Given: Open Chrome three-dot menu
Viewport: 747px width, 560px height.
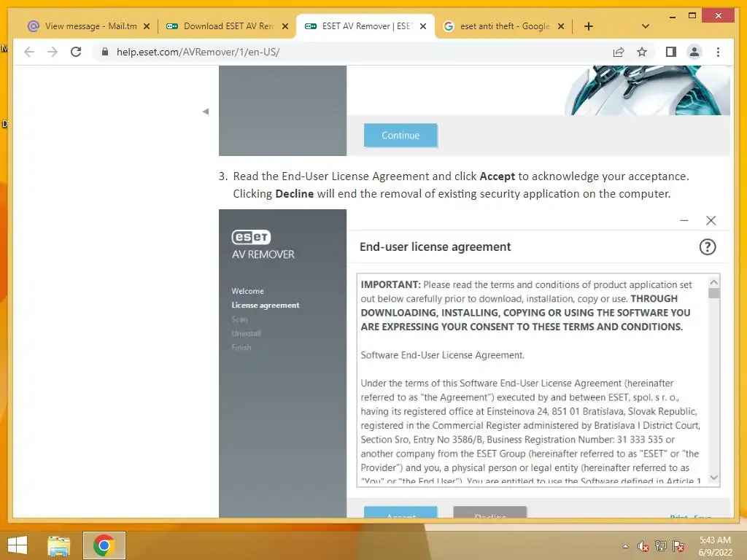Looking at the screenshot, I should coord(718,52).
